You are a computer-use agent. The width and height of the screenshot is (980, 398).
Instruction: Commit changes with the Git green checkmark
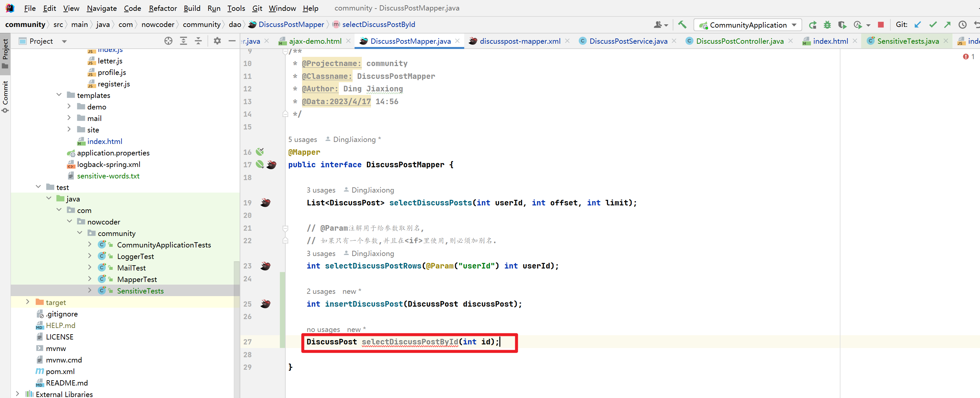(933, 25)
